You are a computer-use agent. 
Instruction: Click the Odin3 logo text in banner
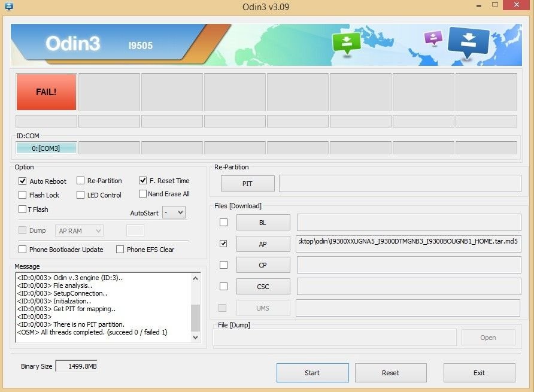pos(73,44)
